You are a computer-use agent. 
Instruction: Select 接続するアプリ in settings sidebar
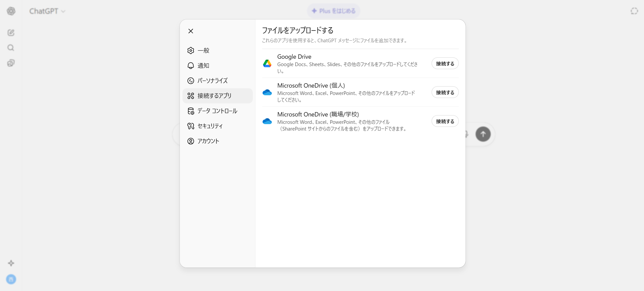pos(214,96)
